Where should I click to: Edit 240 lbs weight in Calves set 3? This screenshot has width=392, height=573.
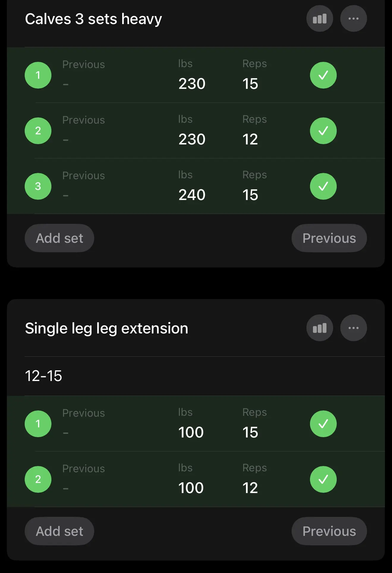tap(192, 195)
